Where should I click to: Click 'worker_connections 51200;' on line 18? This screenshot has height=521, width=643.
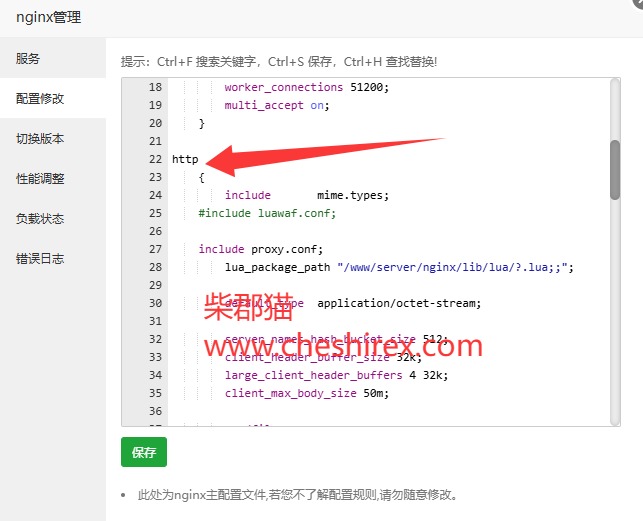tap(306, 87)
